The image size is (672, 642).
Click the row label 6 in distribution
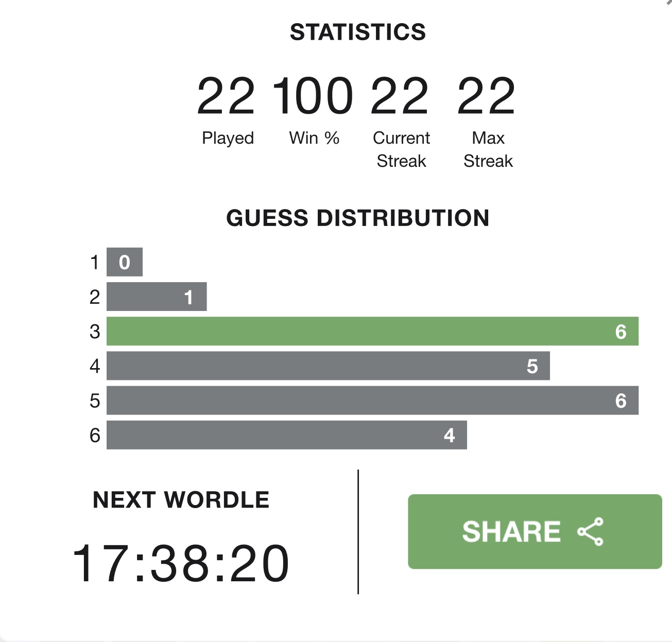[95, 436]
